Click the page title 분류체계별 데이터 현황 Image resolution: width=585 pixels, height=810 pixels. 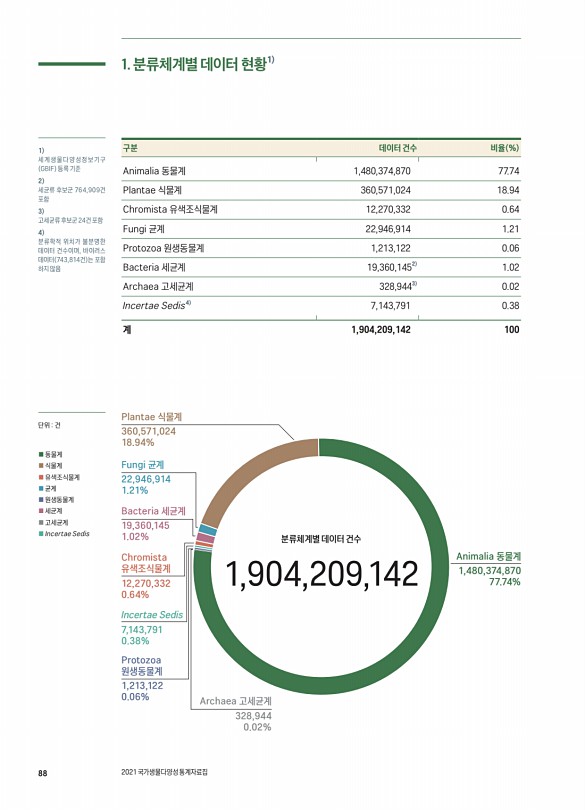198,64
